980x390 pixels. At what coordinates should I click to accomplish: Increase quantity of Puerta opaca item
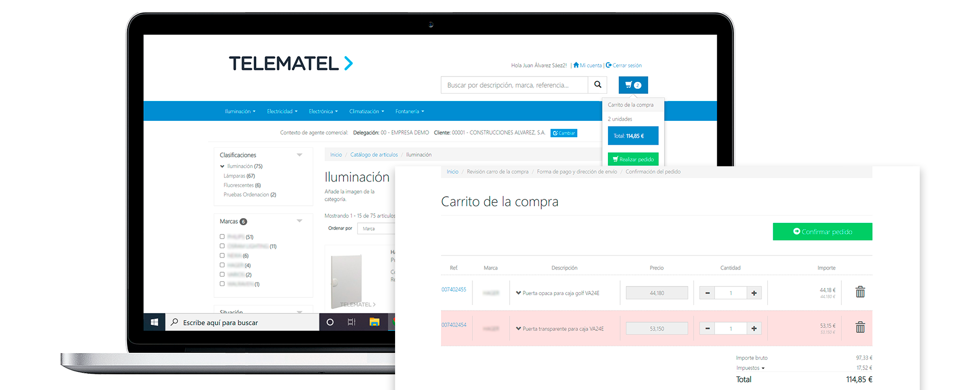(x=754, y=293)
